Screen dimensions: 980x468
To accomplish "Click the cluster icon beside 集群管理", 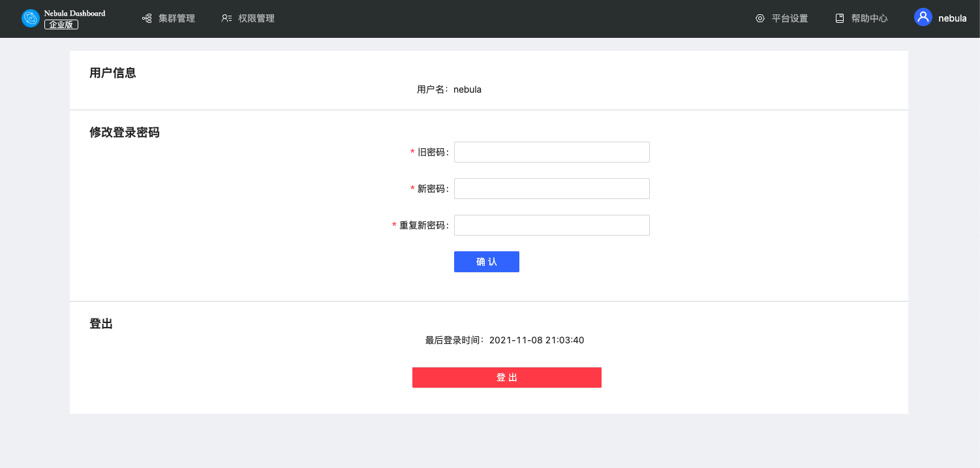I will coord(147,18).
